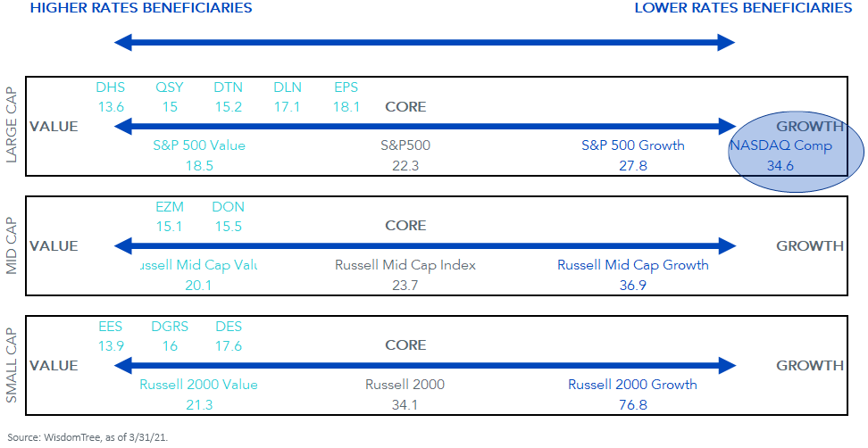Click the 20.1 value in Mid Cap box
The width and height of the screenshot is (868, 448).
point(198,286)
